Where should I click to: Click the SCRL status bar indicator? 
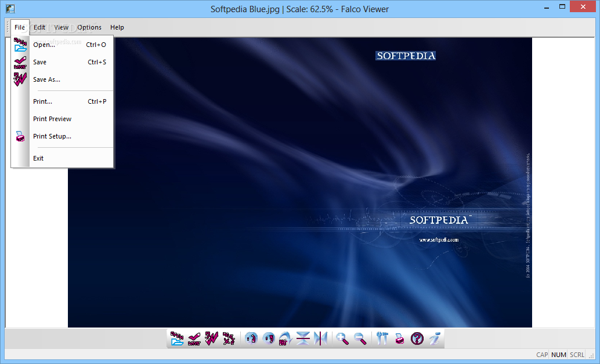(577, 355)
